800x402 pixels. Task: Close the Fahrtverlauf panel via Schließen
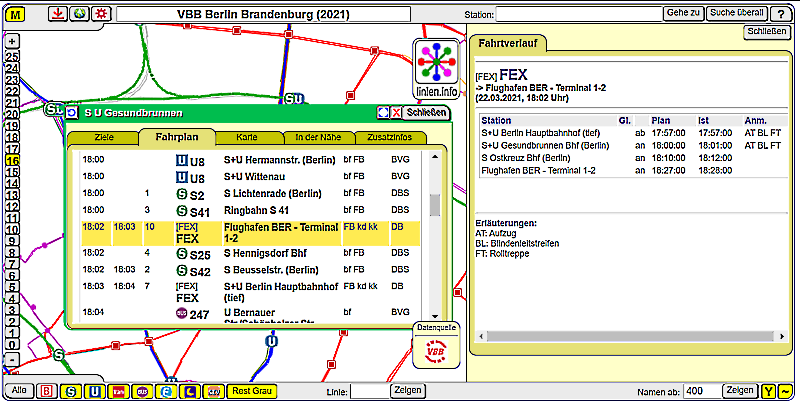pos(766,32)
